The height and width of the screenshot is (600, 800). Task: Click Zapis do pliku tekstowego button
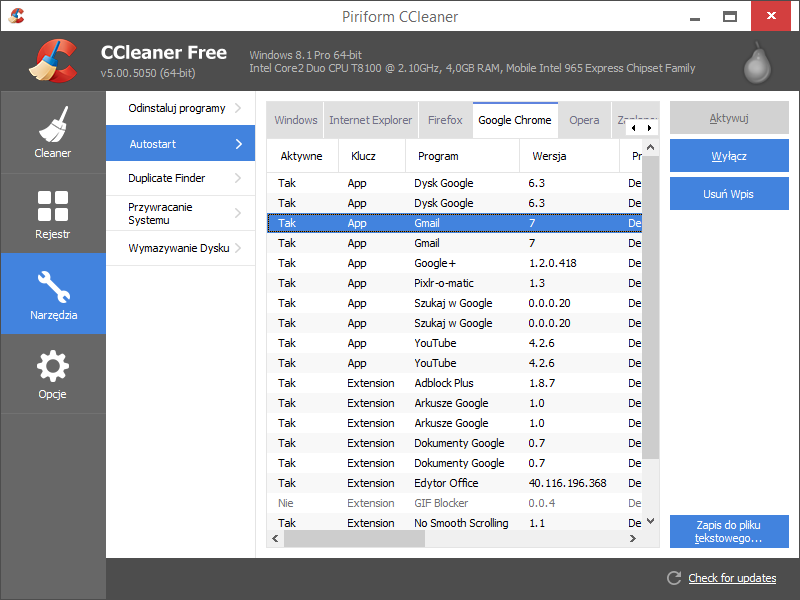[x=729, y=531]
